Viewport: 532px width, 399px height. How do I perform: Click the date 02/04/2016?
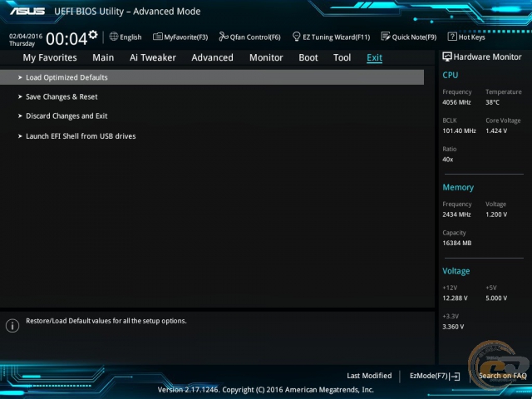pyautogui.click(x=26, y=36)
